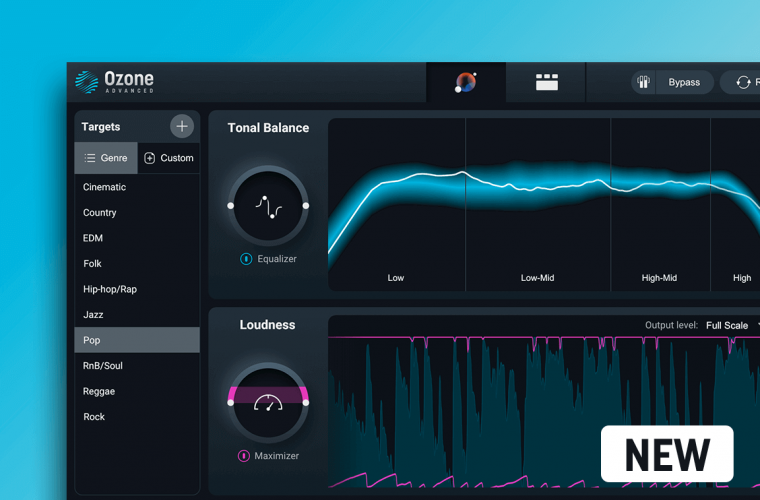Switch to the module chain view icon

pyautogui.click(x=547, y=82)
